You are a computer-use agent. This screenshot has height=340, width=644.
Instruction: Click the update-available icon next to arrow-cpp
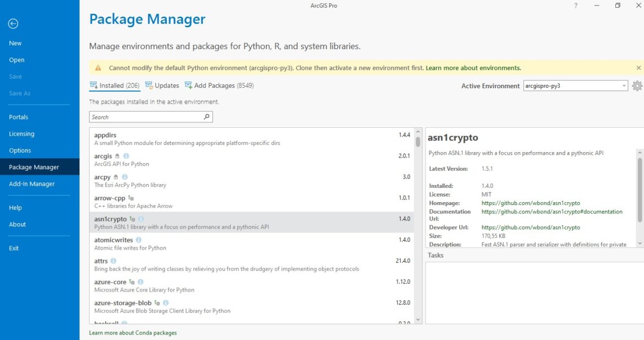click(x=131, y=198)
